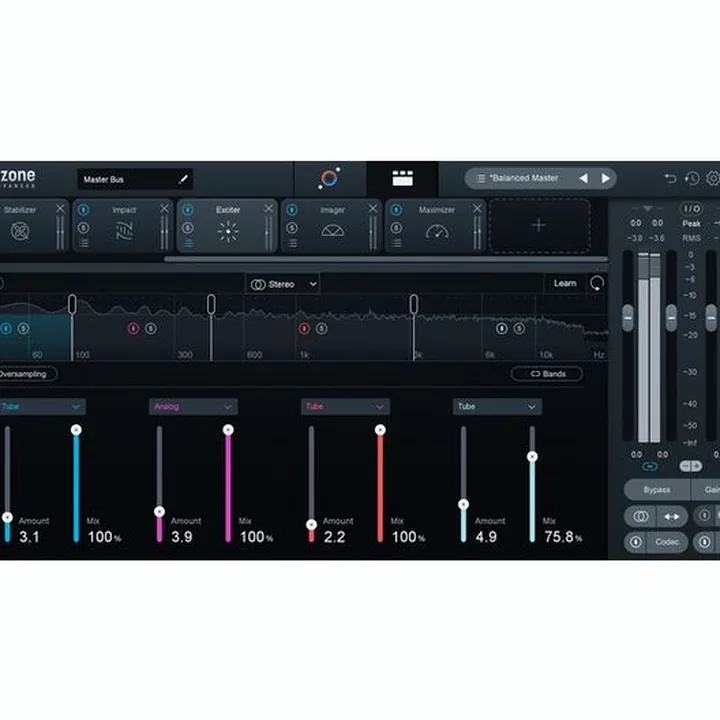Click the Codec button

point(667,542)
